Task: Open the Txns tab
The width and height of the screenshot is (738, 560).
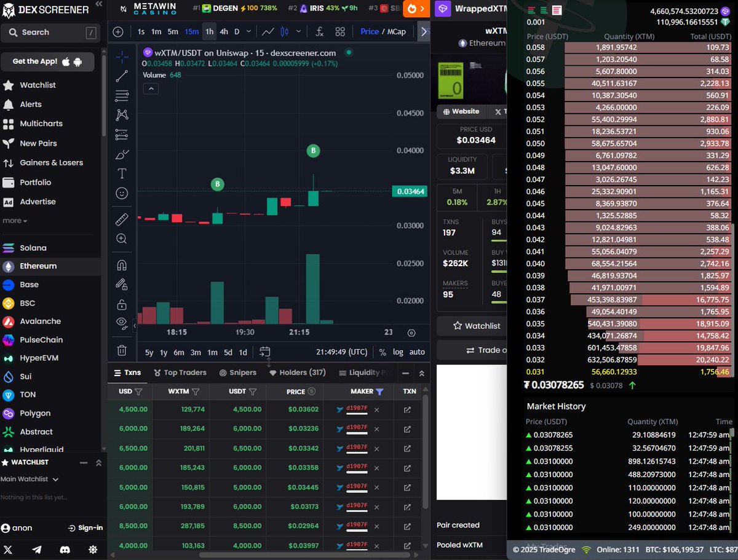Action: click(128, 373)
